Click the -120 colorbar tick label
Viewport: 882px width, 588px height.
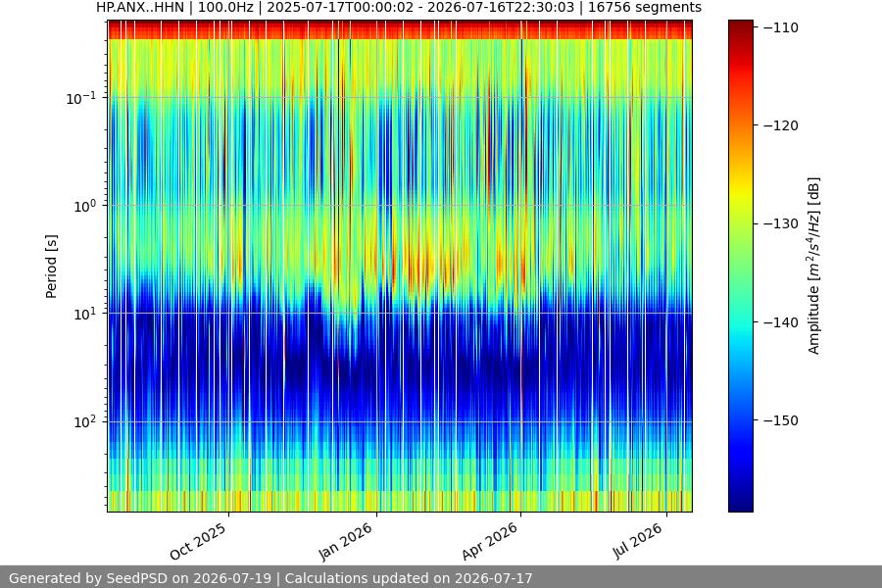pyautogui.click(x=781, y=125)
